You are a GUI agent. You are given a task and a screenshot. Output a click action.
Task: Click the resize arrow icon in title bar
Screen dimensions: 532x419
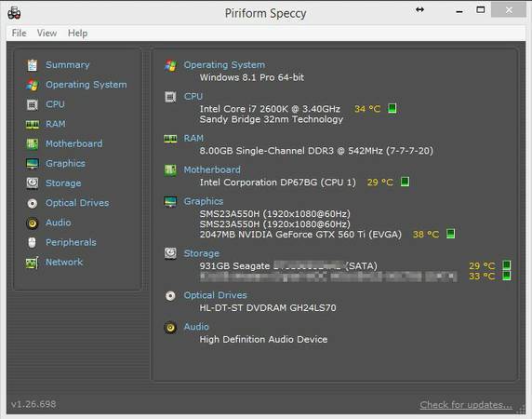pyautogui.click(x=419, y=10)
